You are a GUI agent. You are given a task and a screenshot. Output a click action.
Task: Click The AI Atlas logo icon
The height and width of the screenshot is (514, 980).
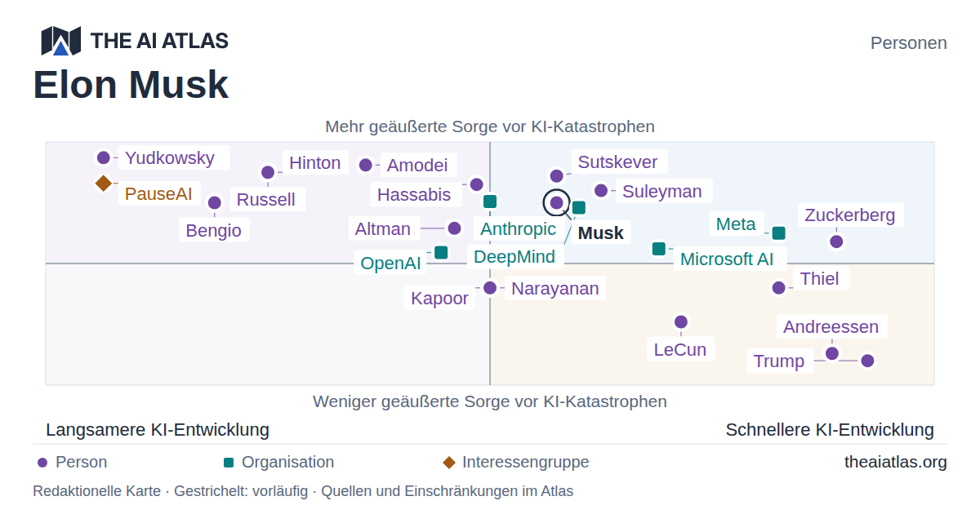click(x=60, y=41)
